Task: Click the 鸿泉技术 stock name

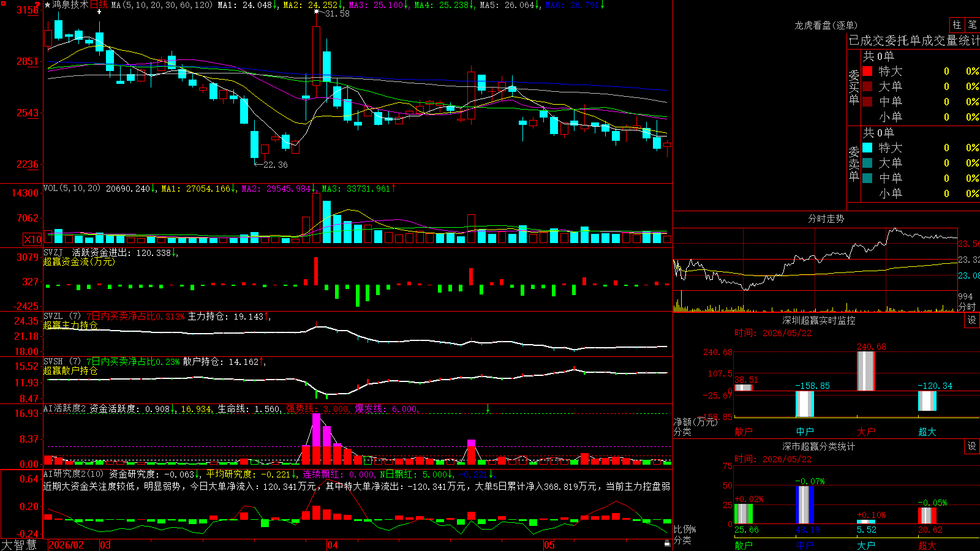Action: tap(70, 5)
